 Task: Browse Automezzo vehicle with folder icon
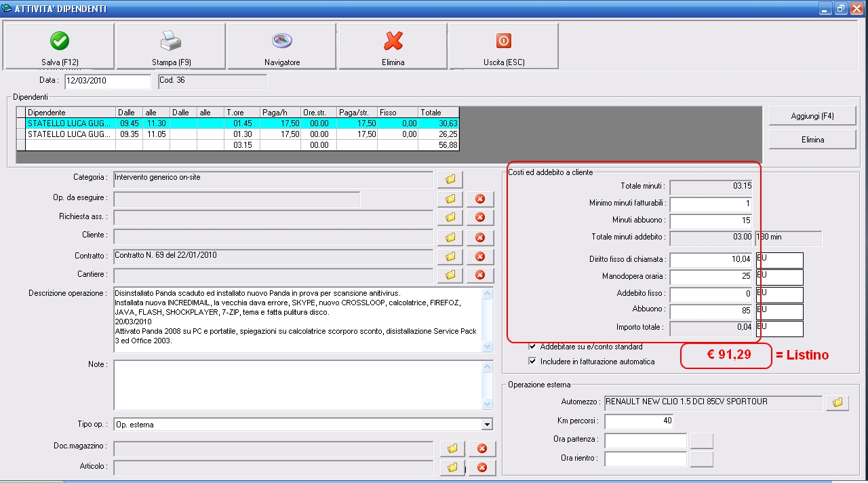point(837,403)
